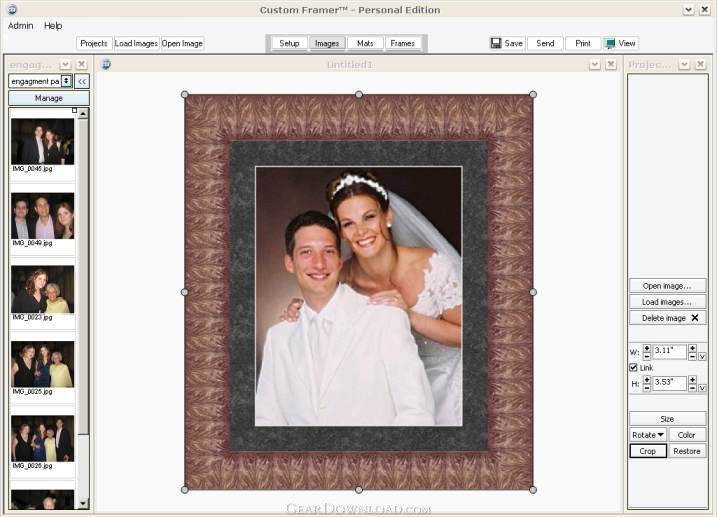Click the Crop button
Image resolution: width=717 pixels, height=517 pixels.
click(648, 451)
